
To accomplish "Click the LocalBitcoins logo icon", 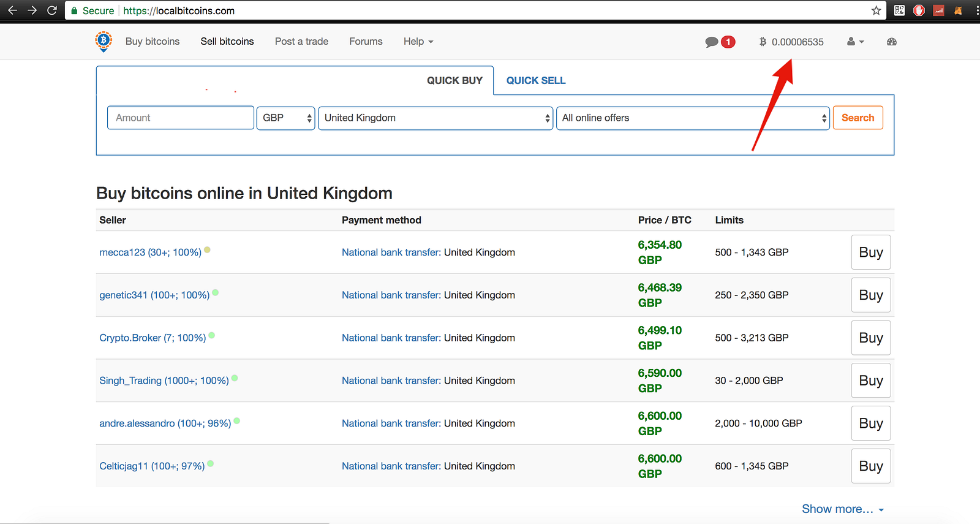I will [x=104, y=41].
